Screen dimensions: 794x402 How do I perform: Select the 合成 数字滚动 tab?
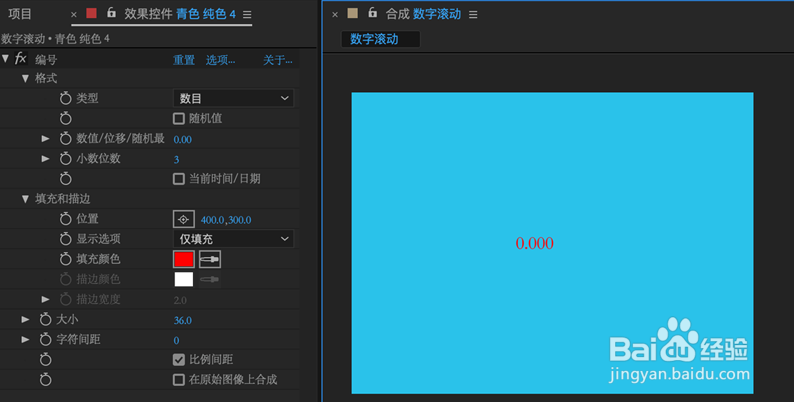coord(423,14)
